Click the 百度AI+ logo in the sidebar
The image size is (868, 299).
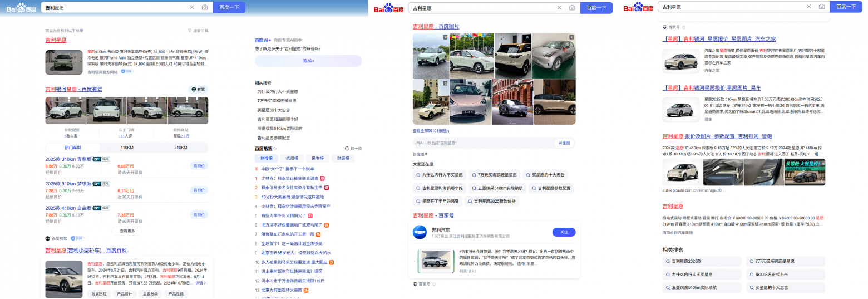(x=263, y=40)
